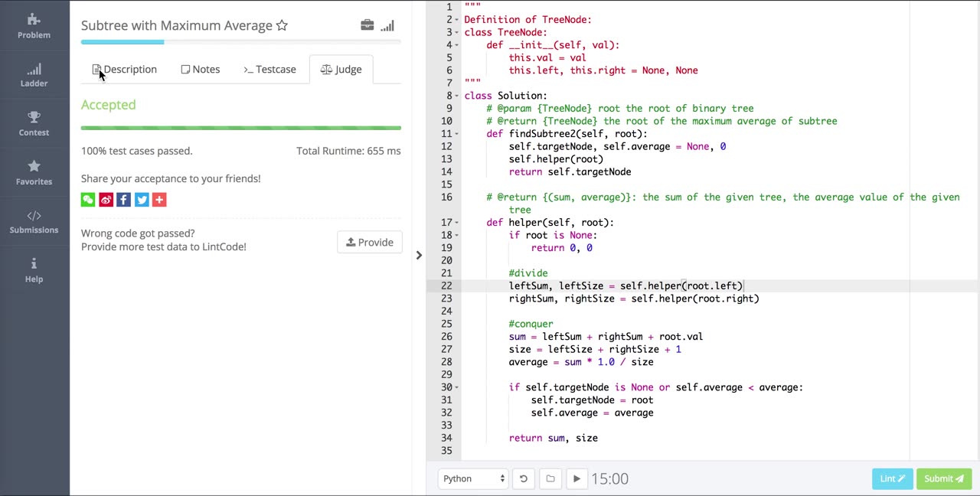The width and height of the screenshot is (980, 496).
Task: Click the briefcase icon beside the title
Action: coord(367,25)
